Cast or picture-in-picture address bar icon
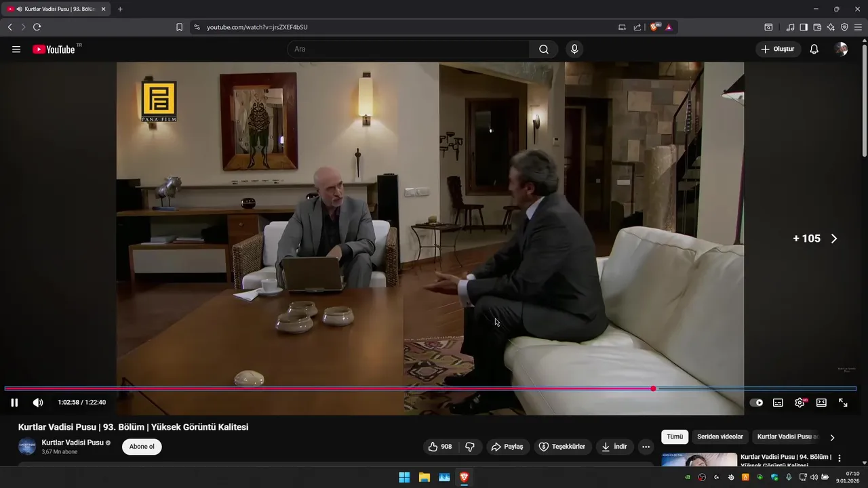Viewport: 868px width, 488px height. click(x=622, y=27)
